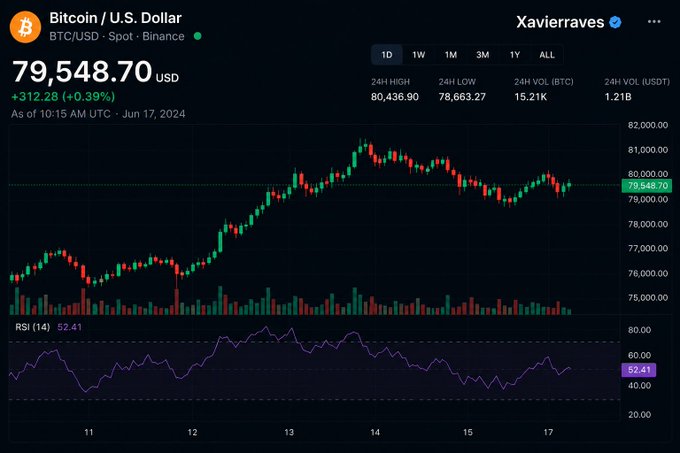Switch to the 1W timeframe
The width and height of the screenshot is (680, 453).
tap(418, 55)
